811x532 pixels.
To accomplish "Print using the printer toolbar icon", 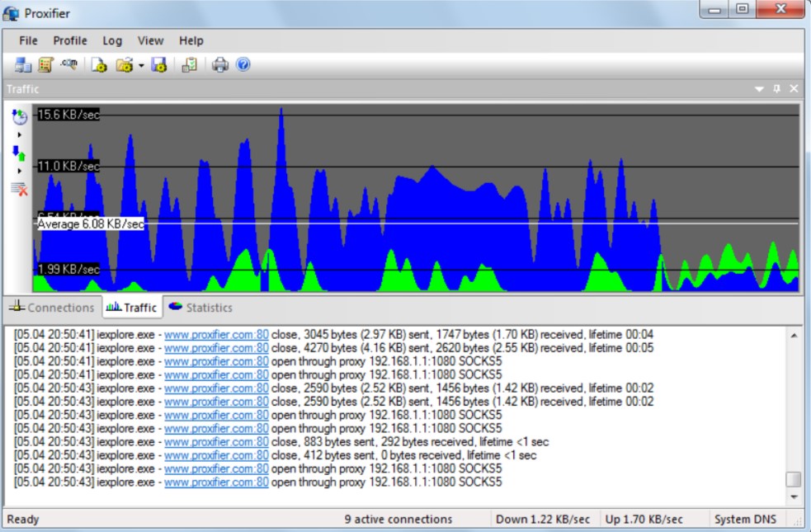I will click(x=219, y=65).
